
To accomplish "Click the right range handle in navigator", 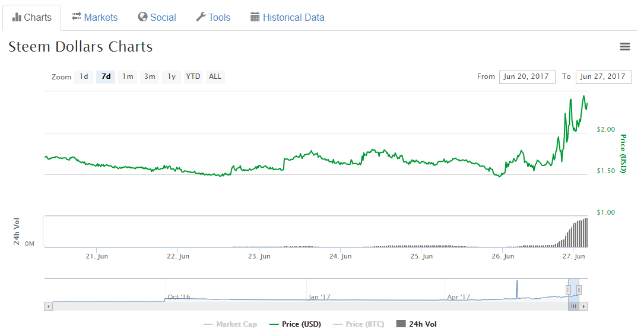I will 579,290.
